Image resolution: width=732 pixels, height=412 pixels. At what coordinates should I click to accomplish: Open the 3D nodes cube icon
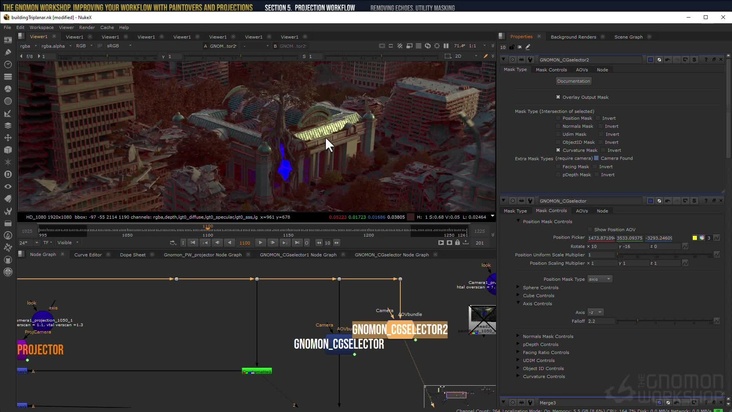click(8, 150)
